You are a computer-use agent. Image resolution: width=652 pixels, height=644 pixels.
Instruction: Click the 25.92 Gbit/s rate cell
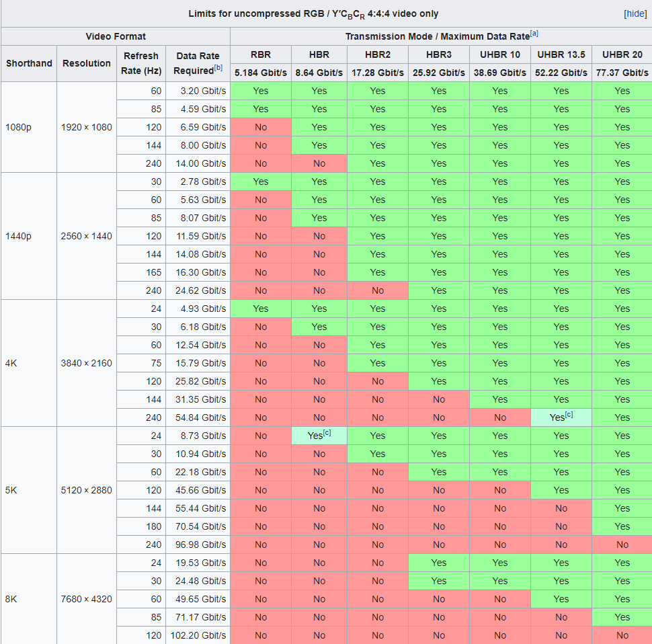click(439, 73)
